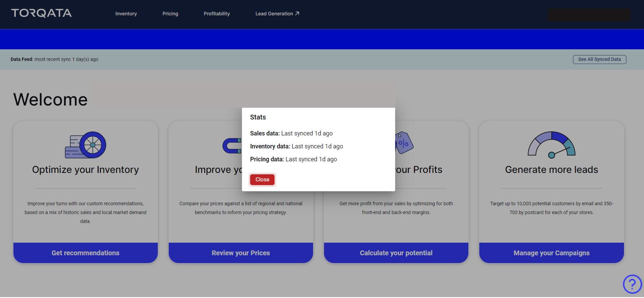Click the magnet icon on the pricing card
Image resolution: width=644 pixels, height=298 pixels.
click(232, 145)
